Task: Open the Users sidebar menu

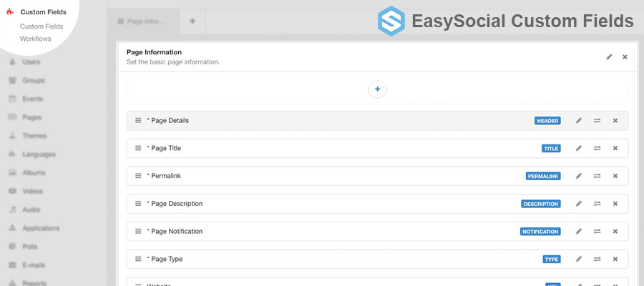Action: point(31,62)
